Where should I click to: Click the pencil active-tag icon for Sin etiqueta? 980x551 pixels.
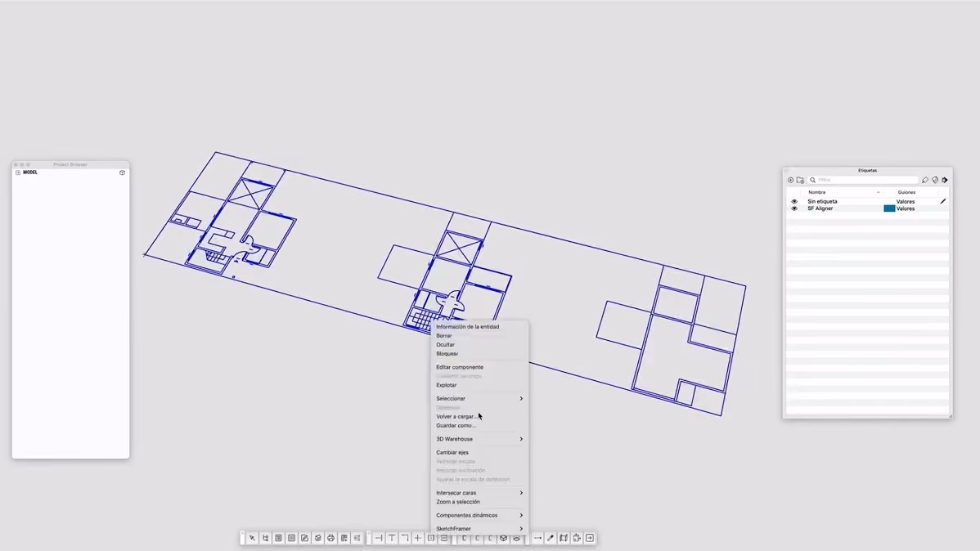(x=943, y=201)
